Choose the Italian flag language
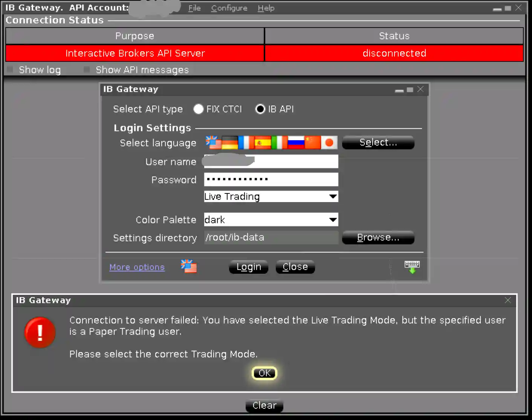Viewport: 532px width, 420px height. coord(279,143)
